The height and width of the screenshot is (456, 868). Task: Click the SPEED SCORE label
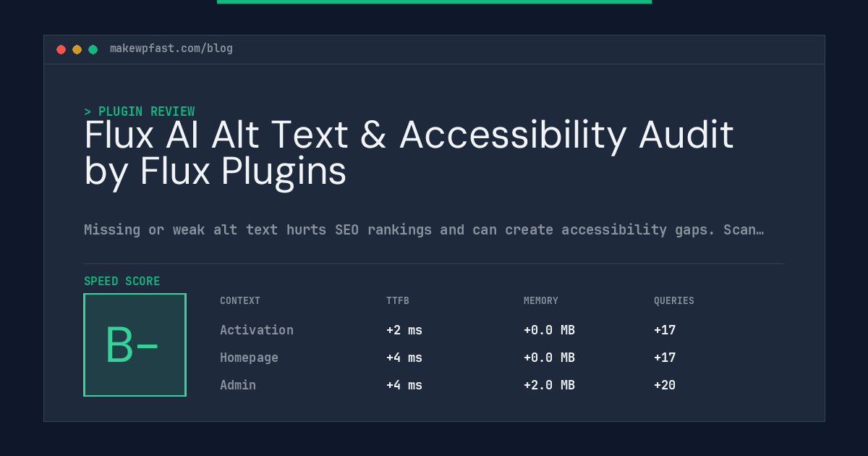(x=122, y=282)
